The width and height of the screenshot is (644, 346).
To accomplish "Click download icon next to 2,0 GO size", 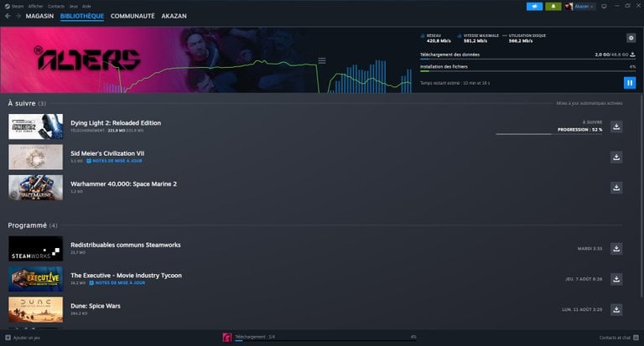I will [x=632, y=54].
